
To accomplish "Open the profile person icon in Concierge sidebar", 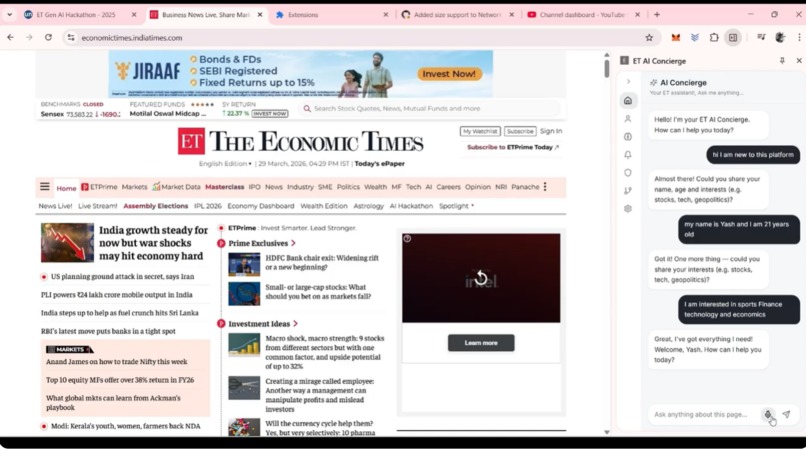I will [628, 119].
